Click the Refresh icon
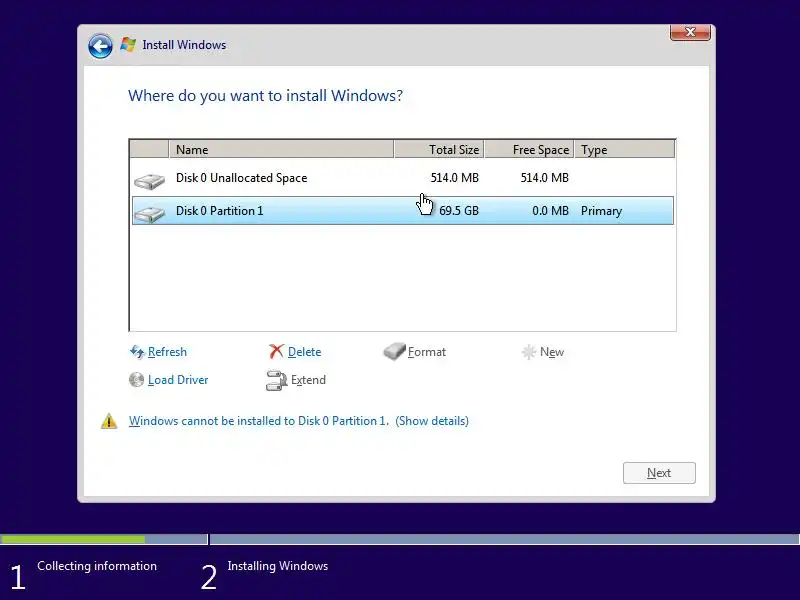The width and height of the screenshot is (800, 600). click(137, 352)
